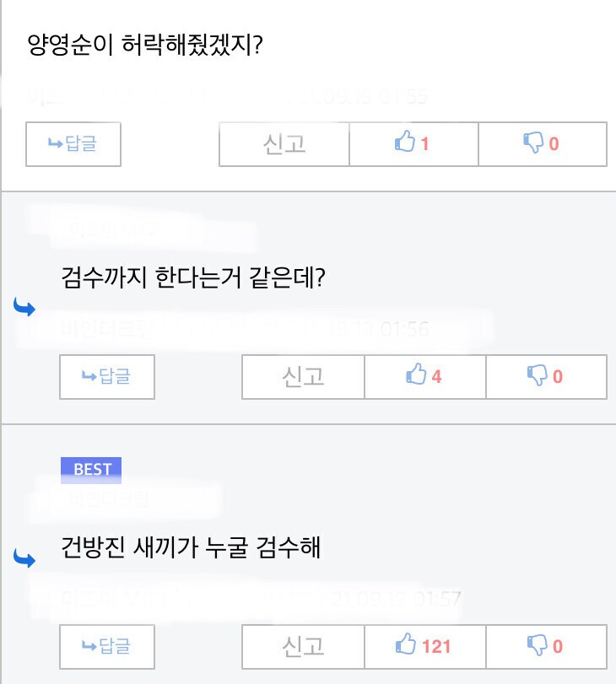Click the 답글 button under the first comment
This screenshot has width=616, height=684.
(x=73, y=143)
